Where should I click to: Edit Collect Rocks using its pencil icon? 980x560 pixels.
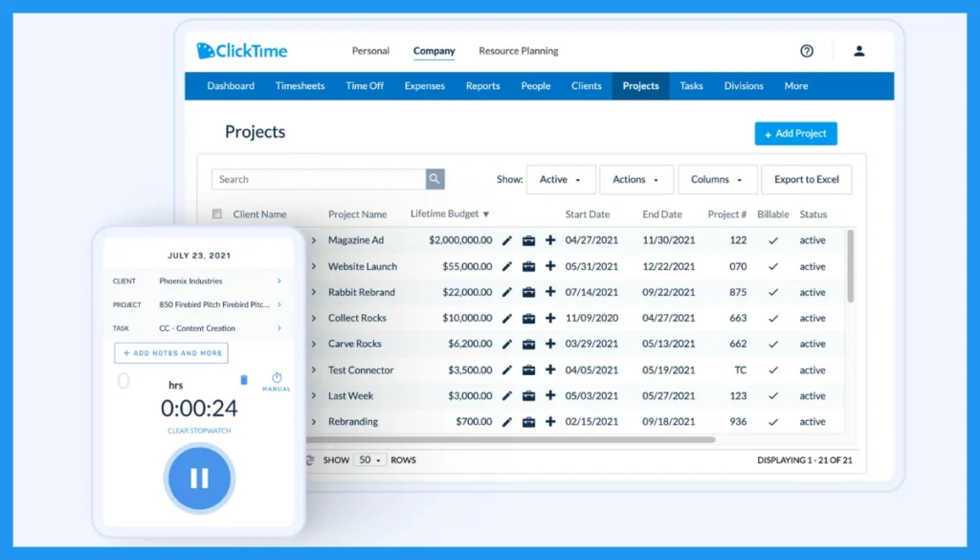[507, 319]
